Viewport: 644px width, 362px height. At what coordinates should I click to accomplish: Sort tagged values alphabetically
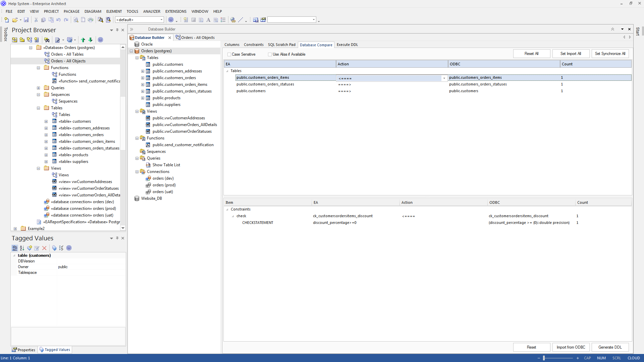click(22, 248)
